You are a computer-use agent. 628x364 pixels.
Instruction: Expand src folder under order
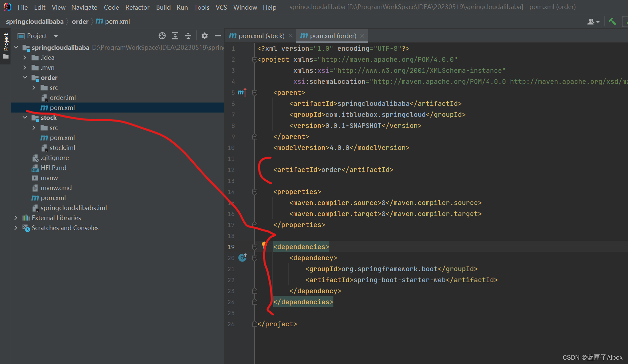pyautogui.click(x=34, y=87)
